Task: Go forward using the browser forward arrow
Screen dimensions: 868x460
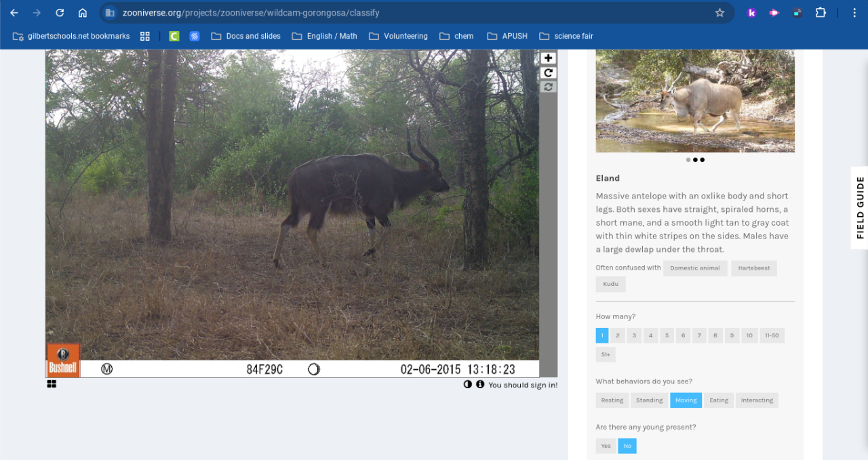Action: click(x=37, y=13)
